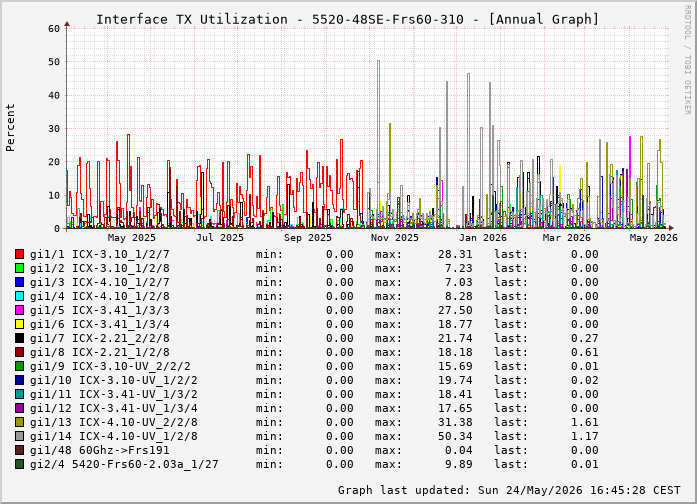Image resolution: width=697 pixels, height=504 pixels.
Task: Click the black gi1/7 legend swatch
Action: (x=19, y=338)
